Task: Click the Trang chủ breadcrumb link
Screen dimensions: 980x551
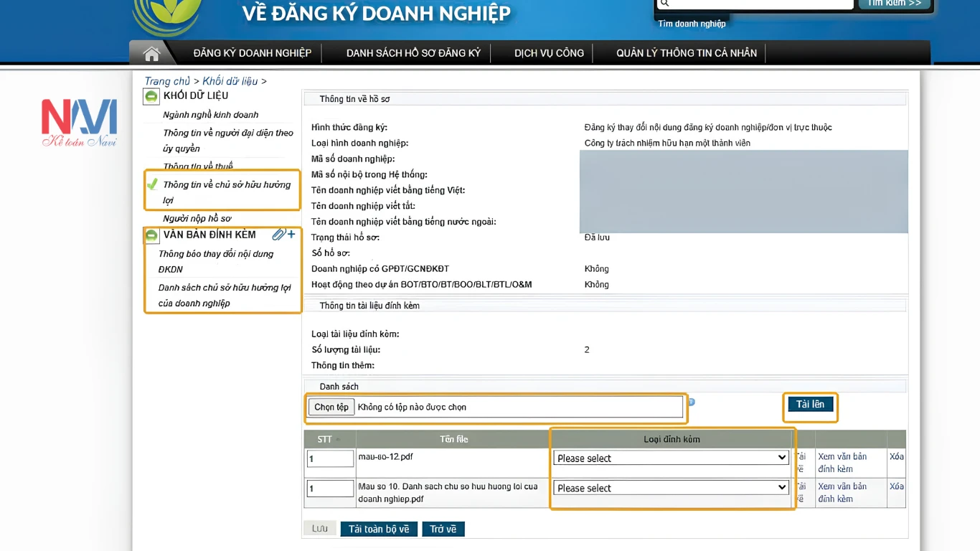Action: pyautogui.click(x=167, y=81)
